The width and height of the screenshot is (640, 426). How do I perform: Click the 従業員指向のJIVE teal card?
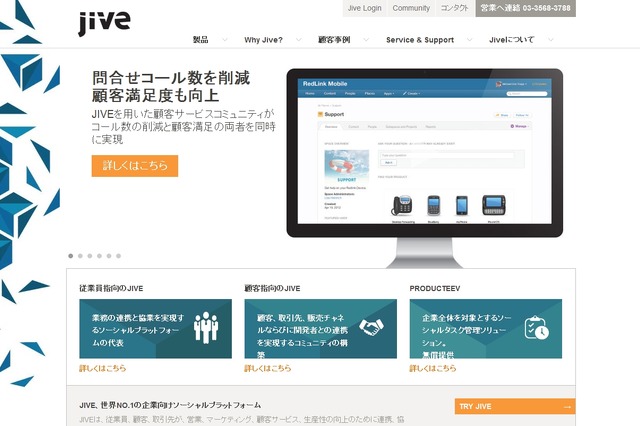[156, 329]
